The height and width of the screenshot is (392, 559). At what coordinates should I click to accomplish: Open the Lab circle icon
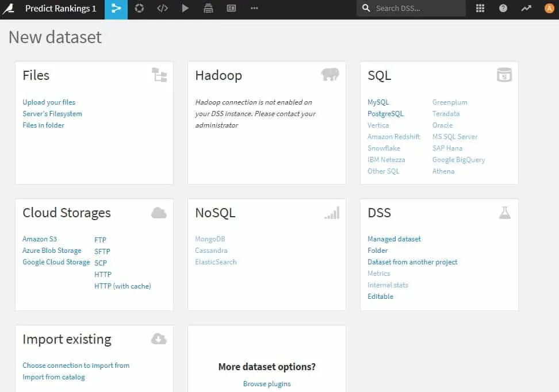139,8
